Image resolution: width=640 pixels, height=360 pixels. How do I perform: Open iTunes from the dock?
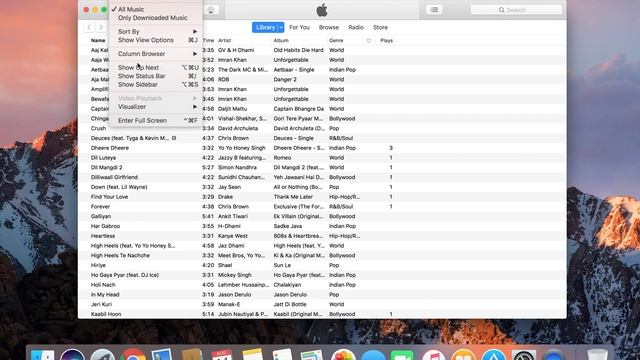pos(433,354)
